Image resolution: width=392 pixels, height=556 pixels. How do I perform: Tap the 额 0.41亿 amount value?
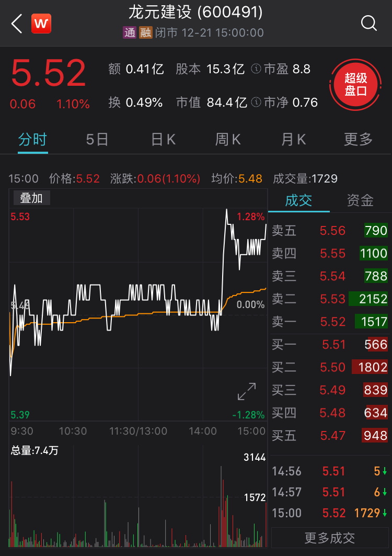click(x=136, y=69)
